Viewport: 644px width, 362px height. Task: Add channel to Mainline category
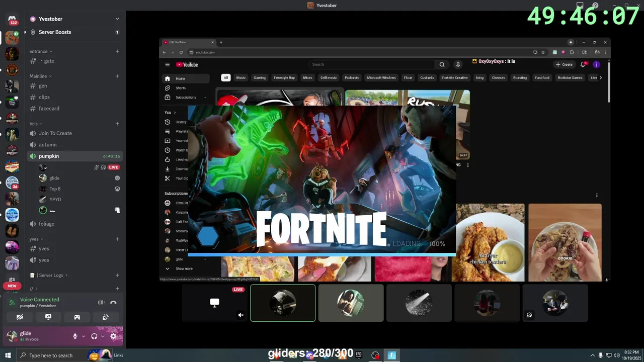point(117,76)
